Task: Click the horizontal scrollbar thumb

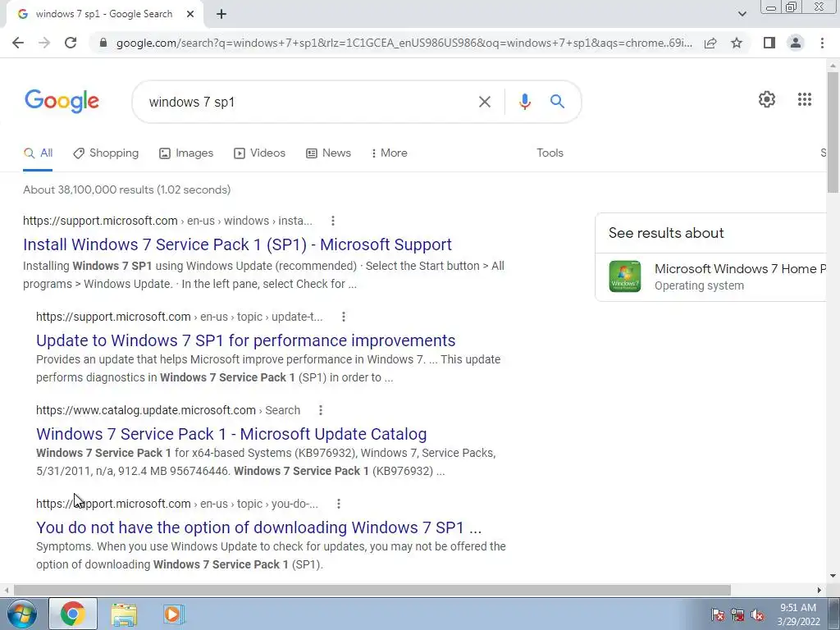Action: pyautogui.click(x=372, y=590)
